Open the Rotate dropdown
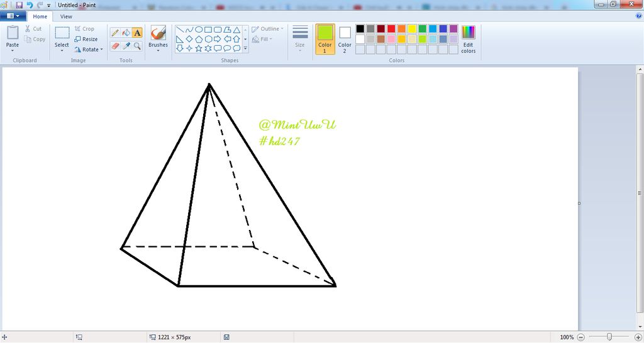 (89, 49)
